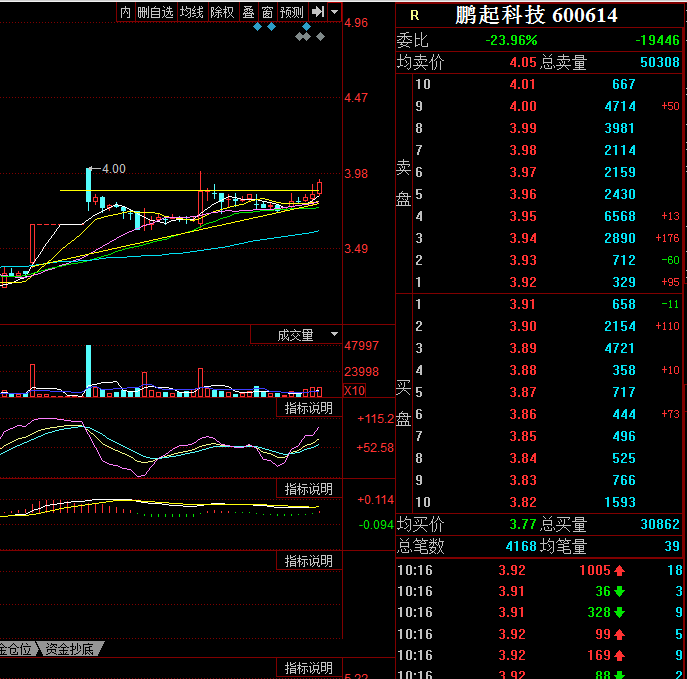
Task: Select sell level 6 price 3.97
Action: [523, 172]
